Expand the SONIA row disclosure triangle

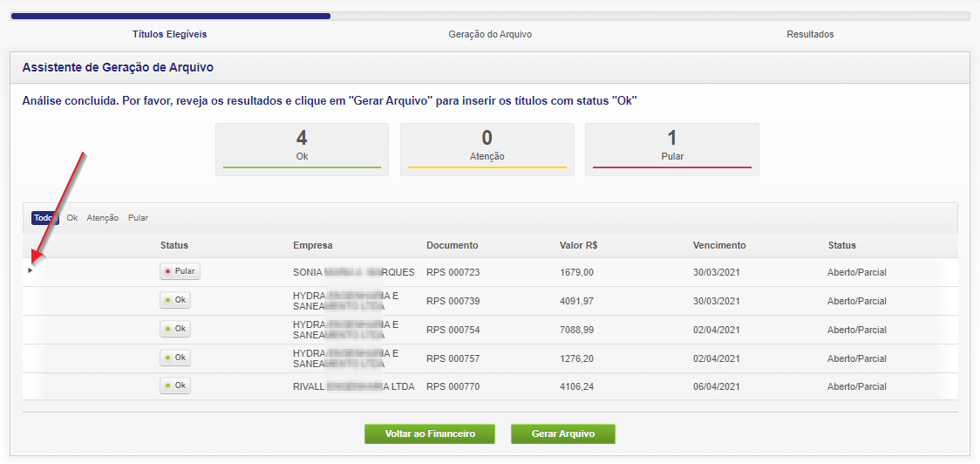pyautogui.click(x=31, y=270)
